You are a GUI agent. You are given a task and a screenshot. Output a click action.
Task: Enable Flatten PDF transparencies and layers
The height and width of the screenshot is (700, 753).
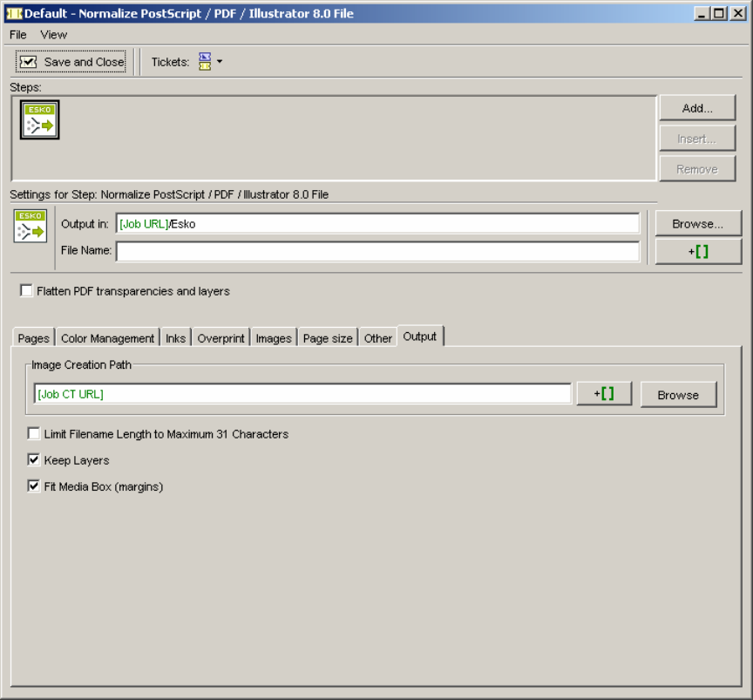click(26, 290)
